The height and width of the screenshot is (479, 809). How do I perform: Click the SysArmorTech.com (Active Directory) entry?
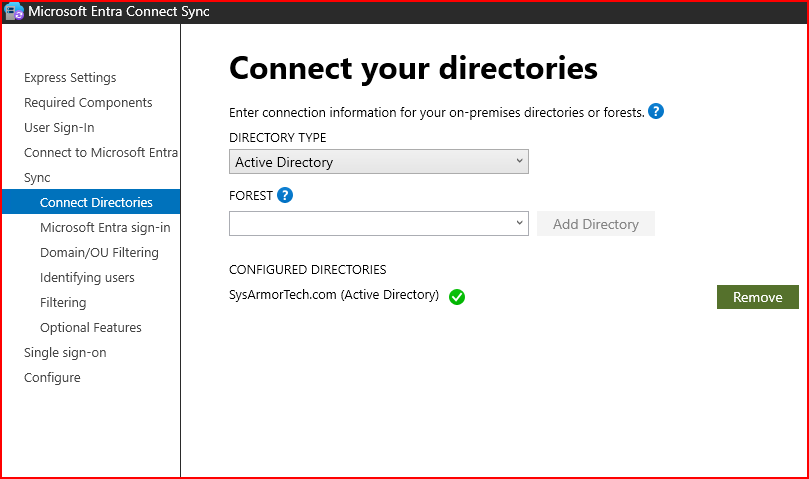334,295
